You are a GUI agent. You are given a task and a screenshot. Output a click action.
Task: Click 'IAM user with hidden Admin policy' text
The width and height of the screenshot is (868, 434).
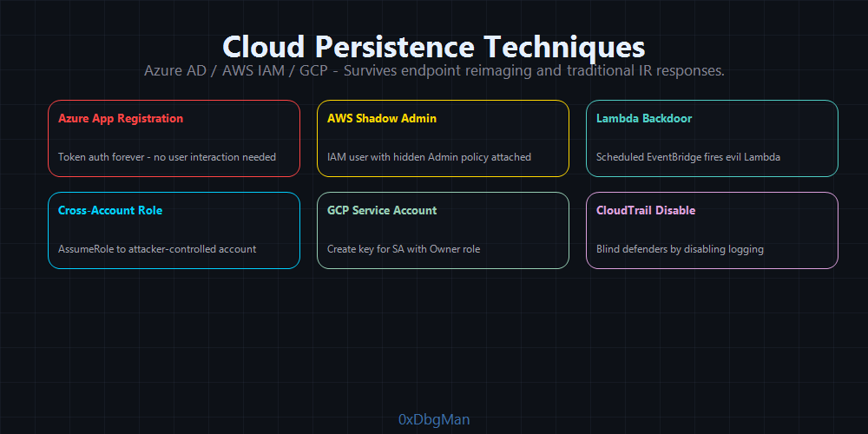pos(429,157)
